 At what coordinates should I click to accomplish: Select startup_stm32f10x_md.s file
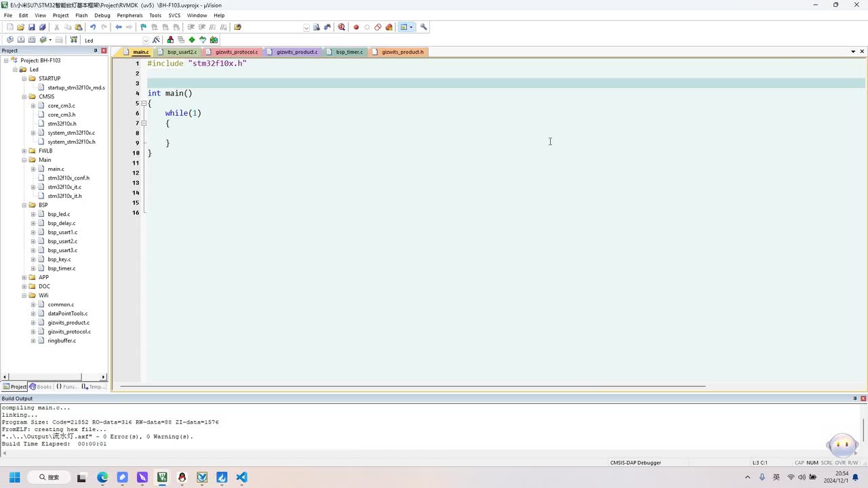click(76, 87)
